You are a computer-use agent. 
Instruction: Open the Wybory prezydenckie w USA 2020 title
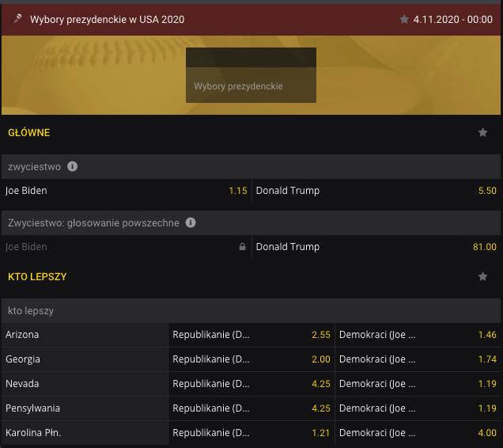107,19
